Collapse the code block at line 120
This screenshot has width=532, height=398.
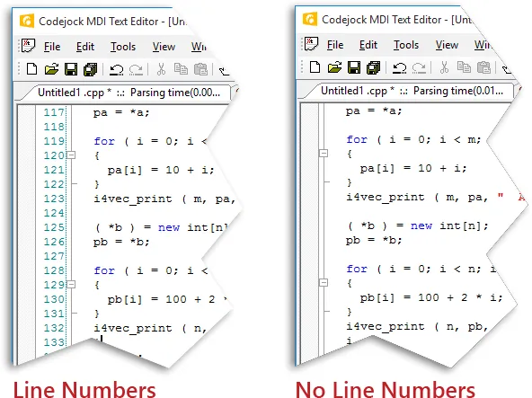71,155
